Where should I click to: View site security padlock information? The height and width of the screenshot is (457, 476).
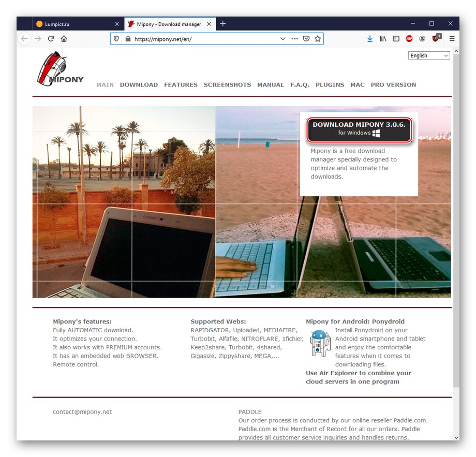tap(128, 39)
